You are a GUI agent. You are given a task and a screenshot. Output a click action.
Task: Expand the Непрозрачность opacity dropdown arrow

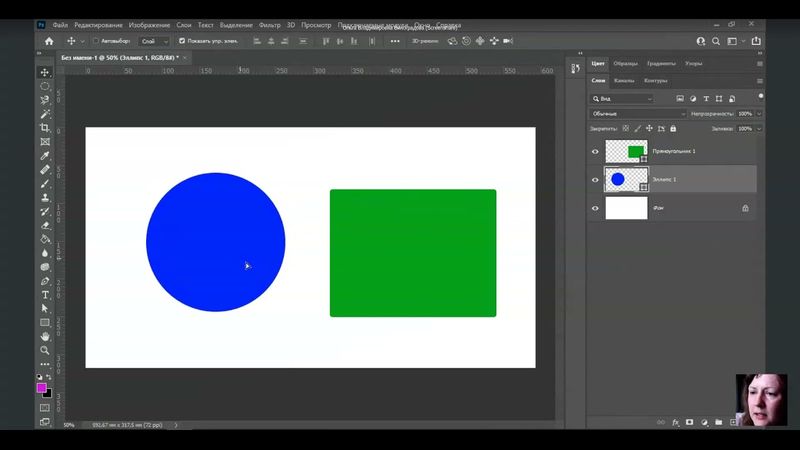point(759,114)
